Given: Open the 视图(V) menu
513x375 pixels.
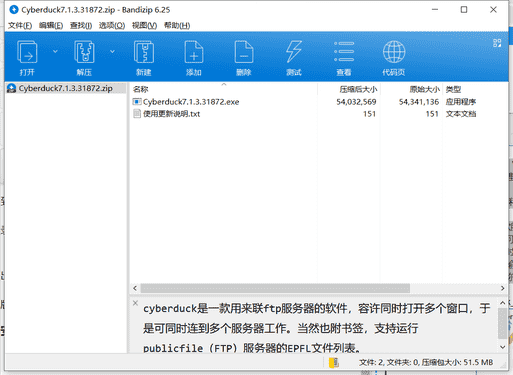Looking at the screenshot, I should (144, 25).
